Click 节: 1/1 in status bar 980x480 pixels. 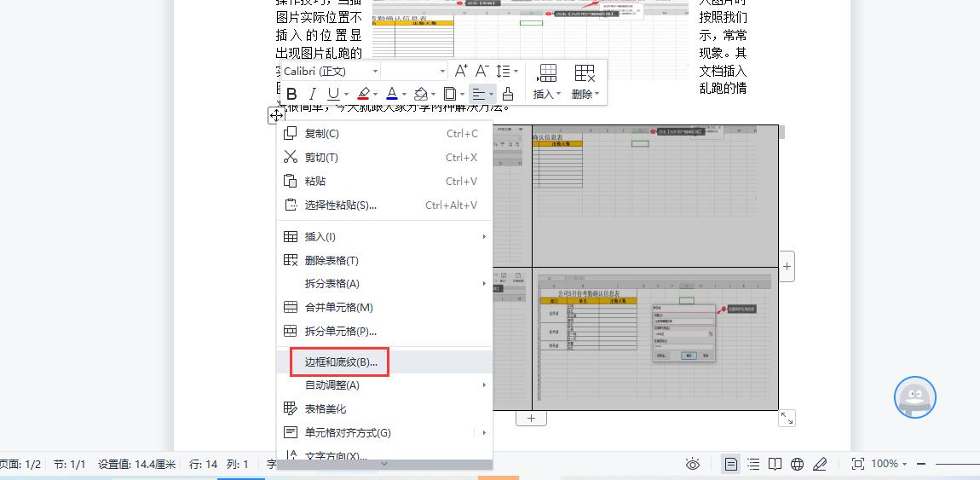click(x=69, y=465)
